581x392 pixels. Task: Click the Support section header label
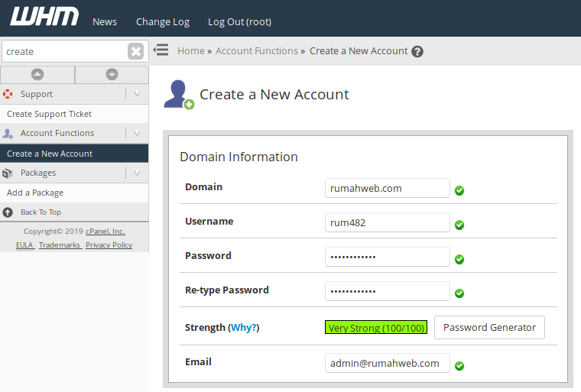37,94
